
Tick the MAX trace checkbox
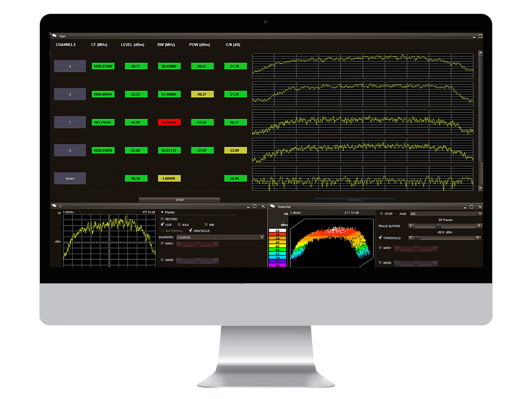coord(179,225)
